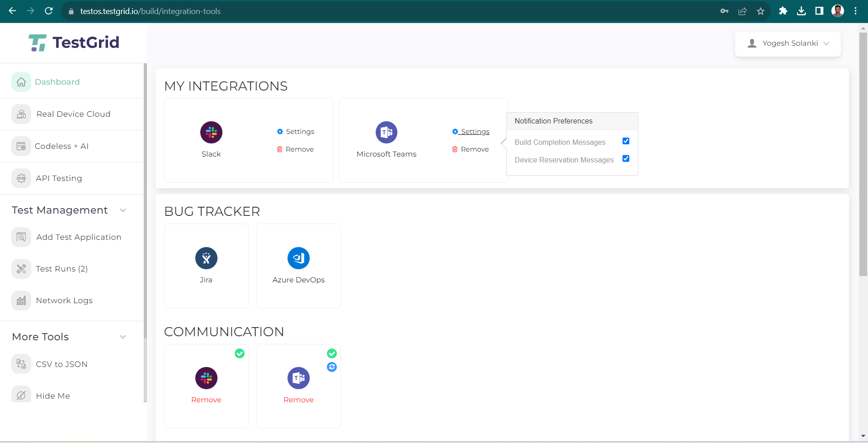Open the Chrome three-dot menu
Screen dimensions: 868x443
tap(855, 11)
